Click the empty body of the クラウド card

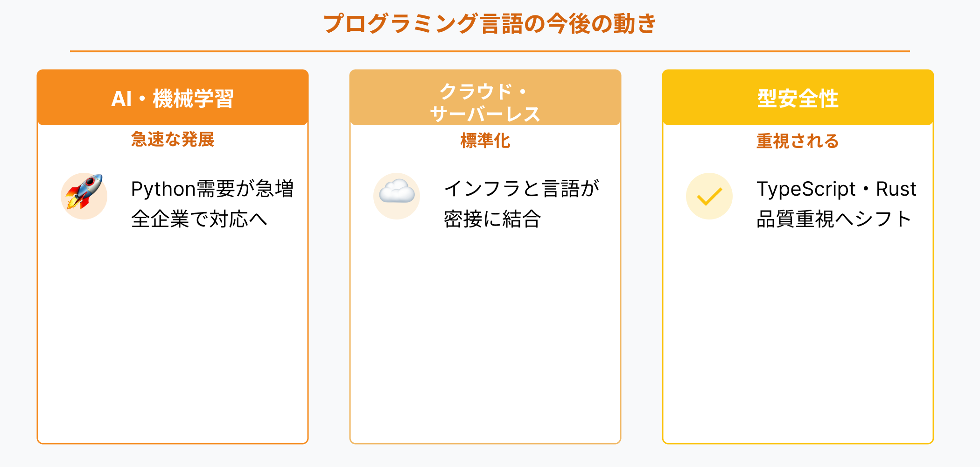pos(485,336)
